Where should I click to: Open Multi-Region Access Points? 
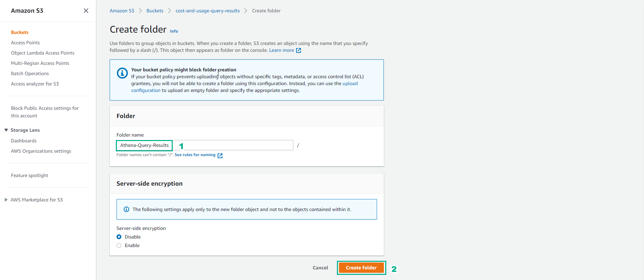point(40,63)
